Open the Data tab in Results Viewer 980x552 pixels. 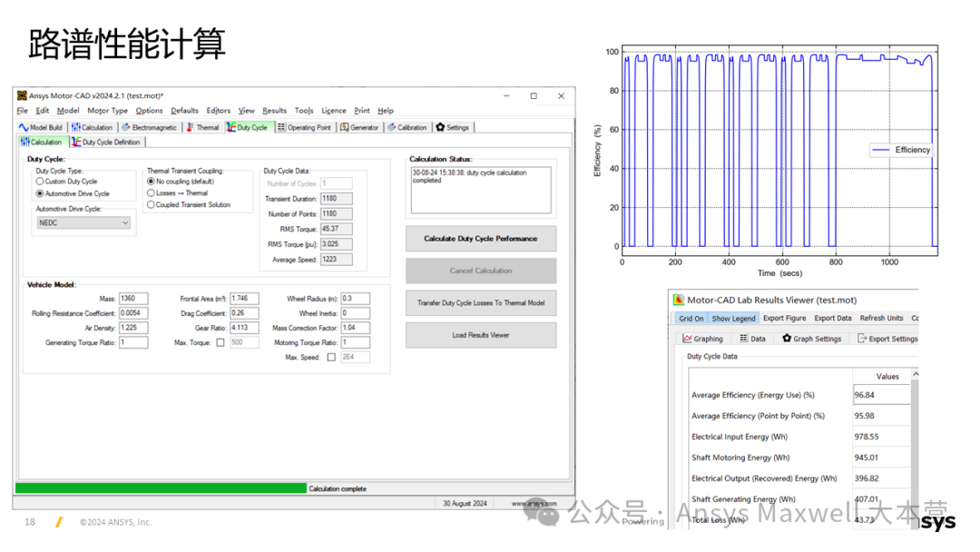(x=752, y=339)
